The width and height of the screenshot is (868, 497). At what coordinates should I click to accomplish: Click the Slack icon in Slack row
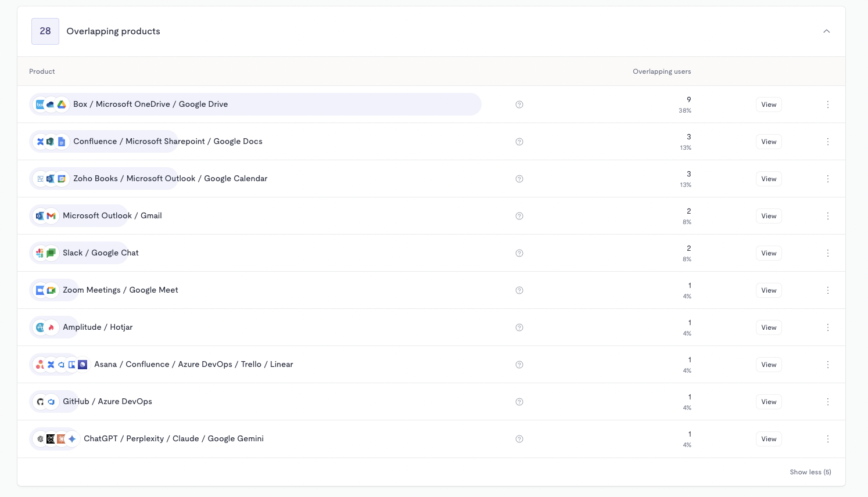coord(40,253)
